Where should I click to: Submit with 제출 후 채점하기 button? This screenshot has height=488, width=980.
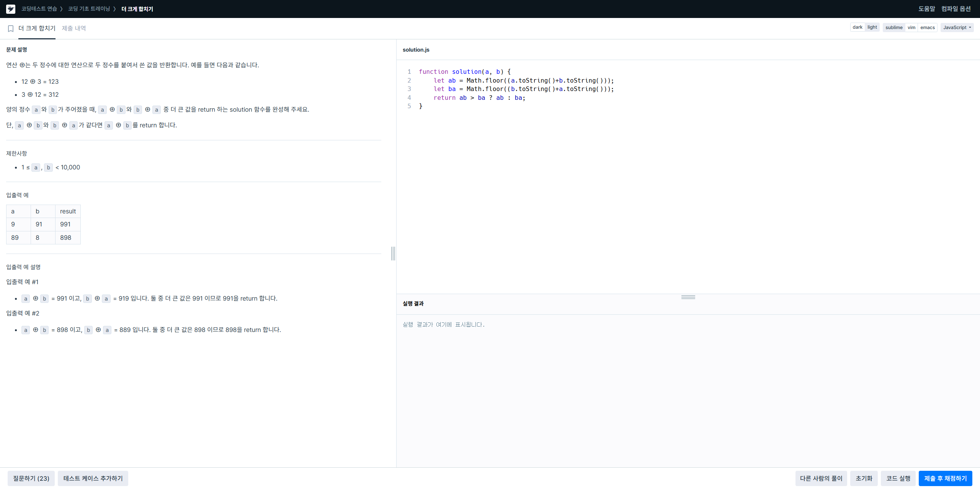[x=946, y=478]
